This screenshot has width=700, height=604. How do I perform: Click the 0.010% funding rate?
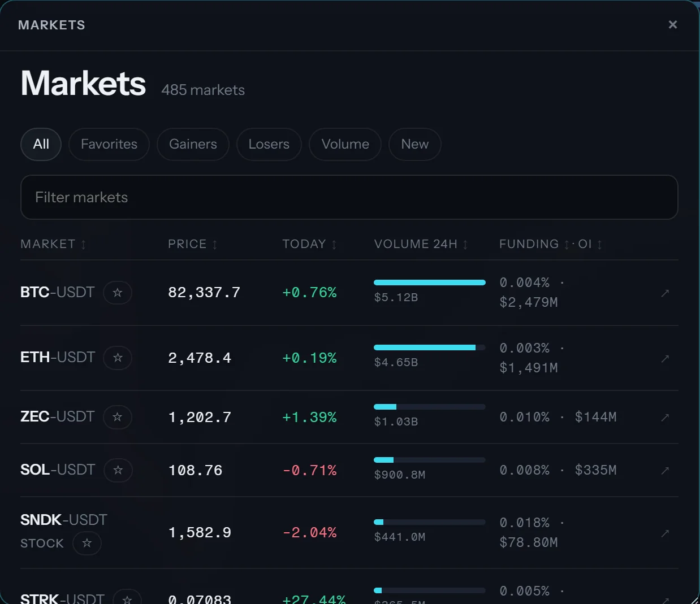coord(524,417)
